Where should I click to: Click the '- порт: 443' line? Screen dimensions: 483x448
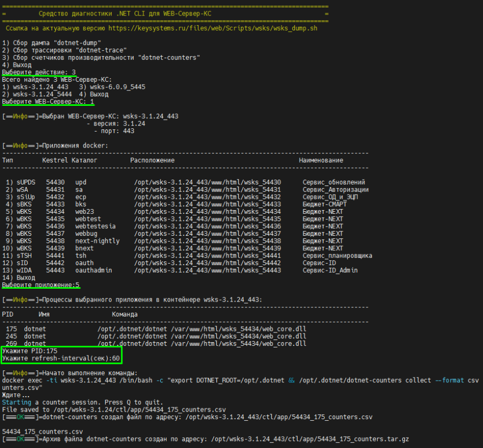click(114, 132)
